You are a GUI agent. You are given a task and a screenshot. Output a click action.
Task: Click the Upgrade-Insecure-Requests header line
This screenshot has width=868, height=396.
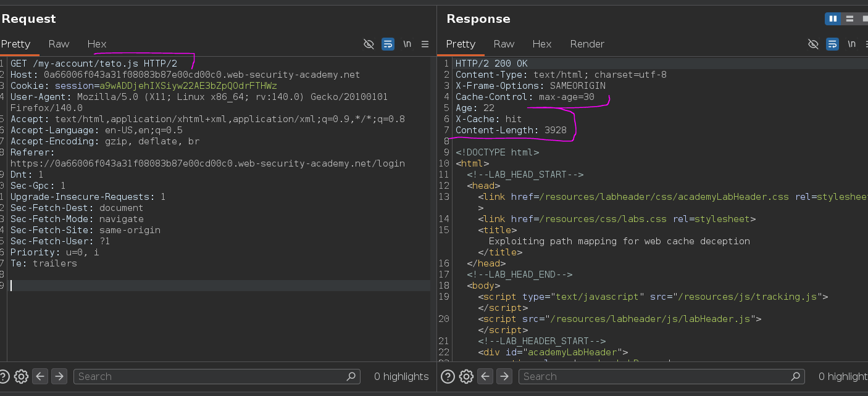click(88, 197)
